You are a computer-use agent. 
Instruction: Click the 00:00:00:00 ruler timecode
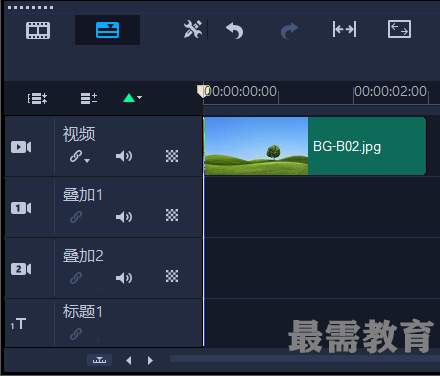coord(240,91)
